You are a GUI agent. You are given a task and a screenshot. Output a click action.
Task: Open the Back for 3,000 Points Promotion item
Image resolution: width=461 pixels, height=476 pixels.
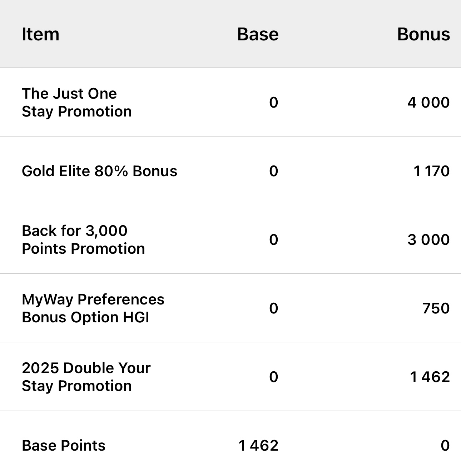pyautogui.click(x=83, y=240)
